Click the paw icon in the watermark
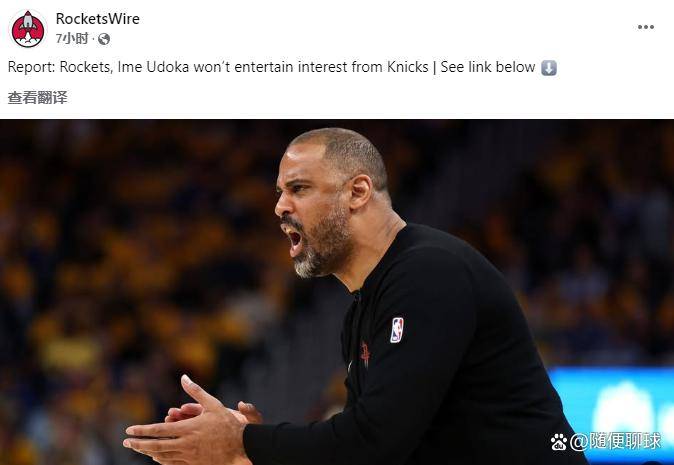 click(x=559, y=441)
